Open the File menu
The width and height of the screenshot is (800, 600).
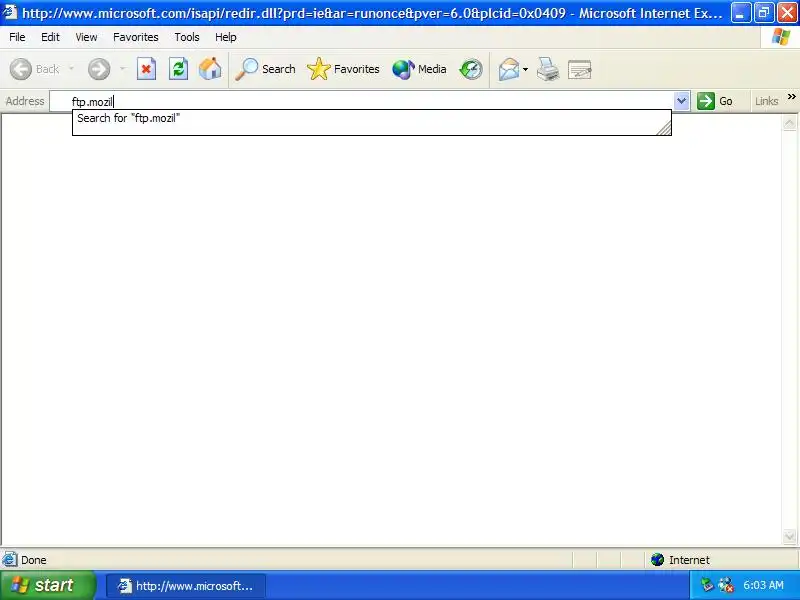pyautogui.click(x=17, y=37)
